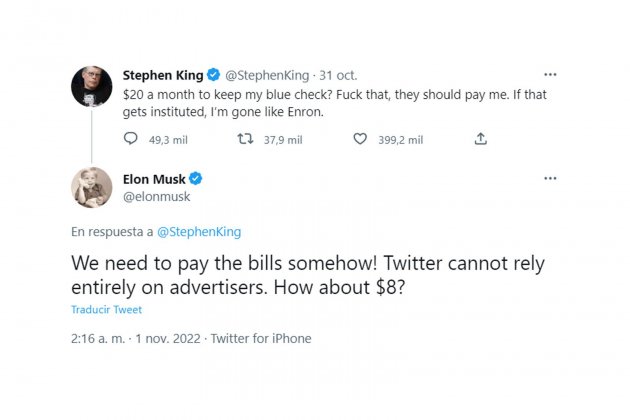Click the Elon Musk display name
The image size is (630, 420).
(154, 179)
